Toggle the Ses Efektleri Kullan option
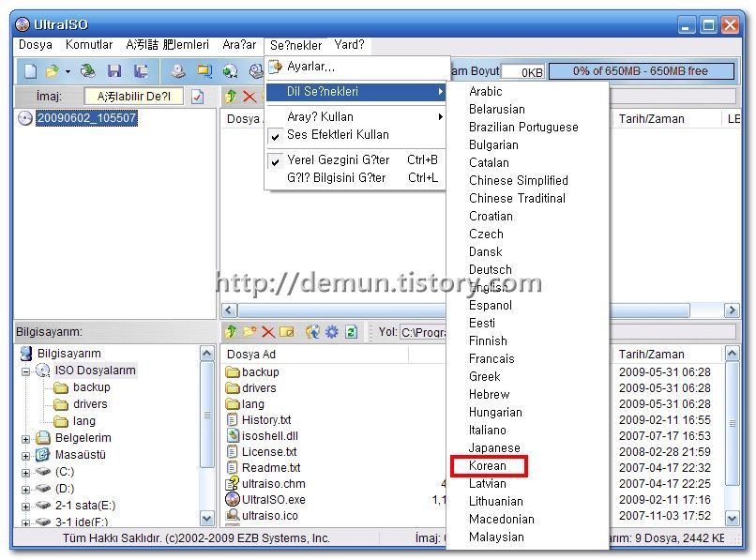 tap(338, 135)
